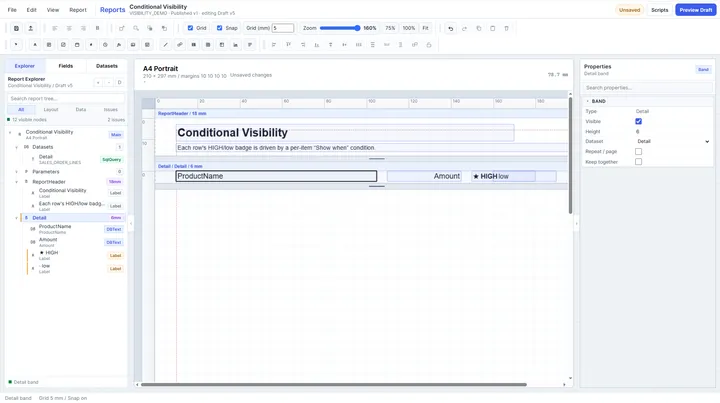720x403 pixels.
Task: Set zoom to 100% button
Action: click(409, 28)
